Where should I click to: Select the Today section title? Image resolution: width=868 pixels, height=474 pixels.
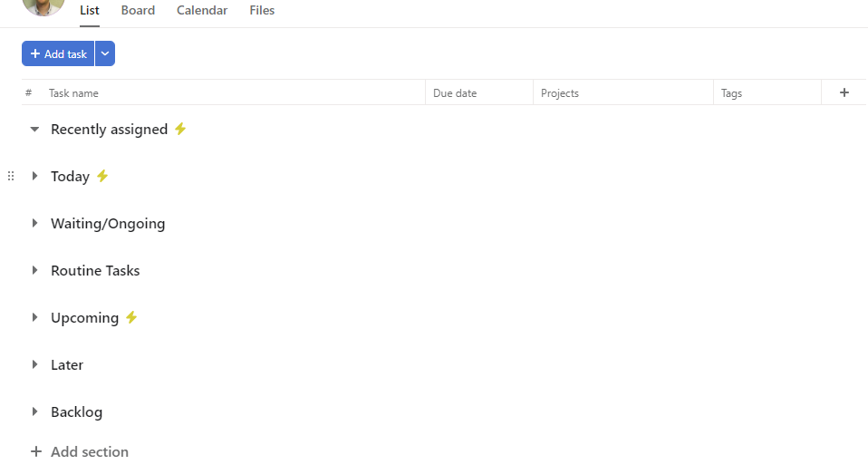[71, 177]
